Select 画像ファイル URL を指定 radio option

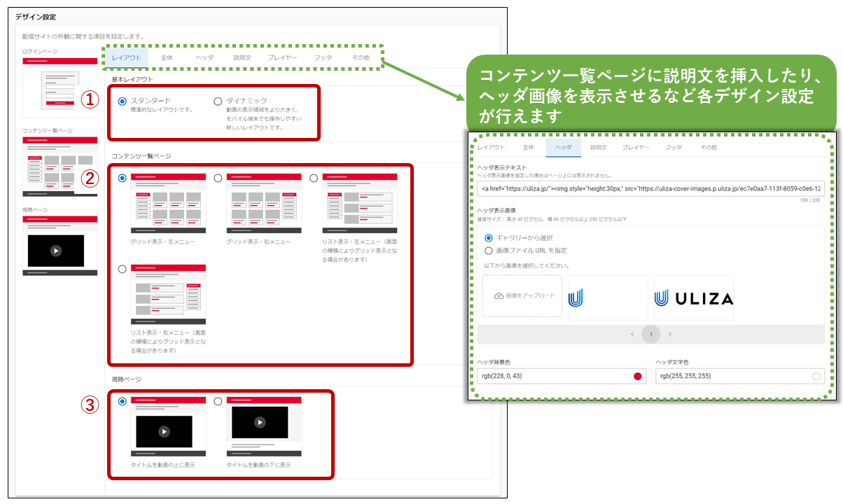pyautogui.click(x=489, y=250)
